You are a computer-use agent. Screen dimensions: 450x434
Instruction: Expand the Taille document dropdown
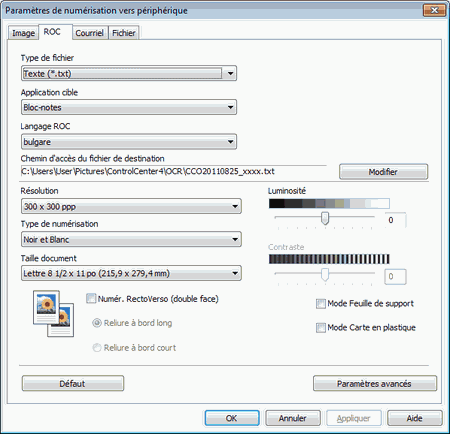pyautogui.click(x=131, y=273)
